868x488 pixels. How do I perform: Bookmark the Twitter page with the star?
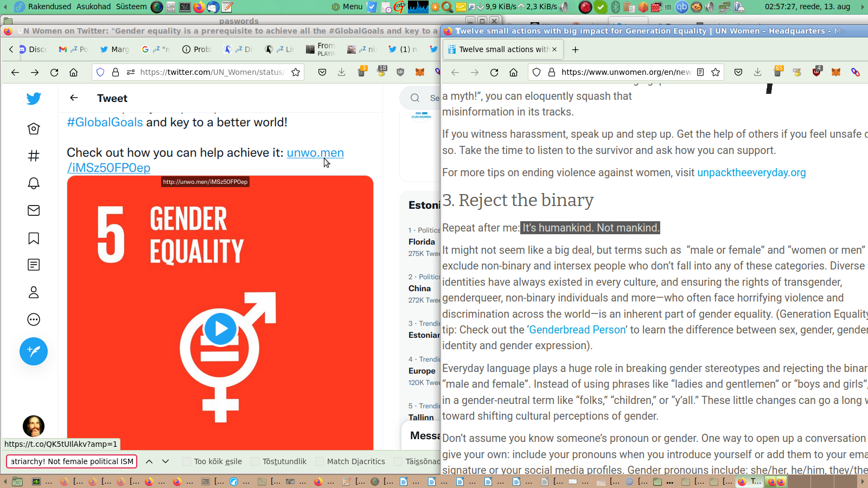(296, 72)
